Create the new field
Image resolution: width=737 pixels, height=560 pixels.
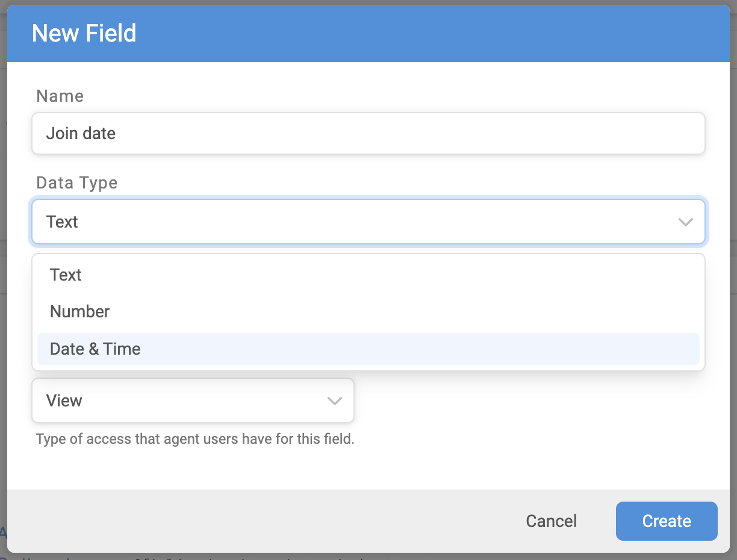tap(667, 521)
